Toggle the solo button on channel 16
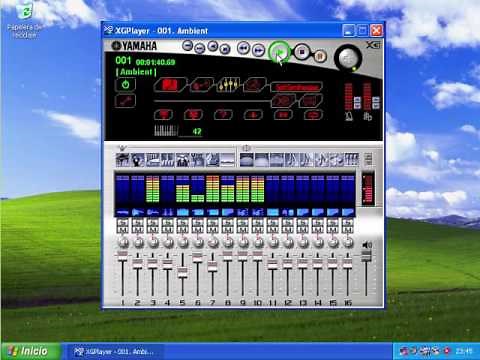Image resolution: width=480 pixels, height=360 pixels. 348,223
